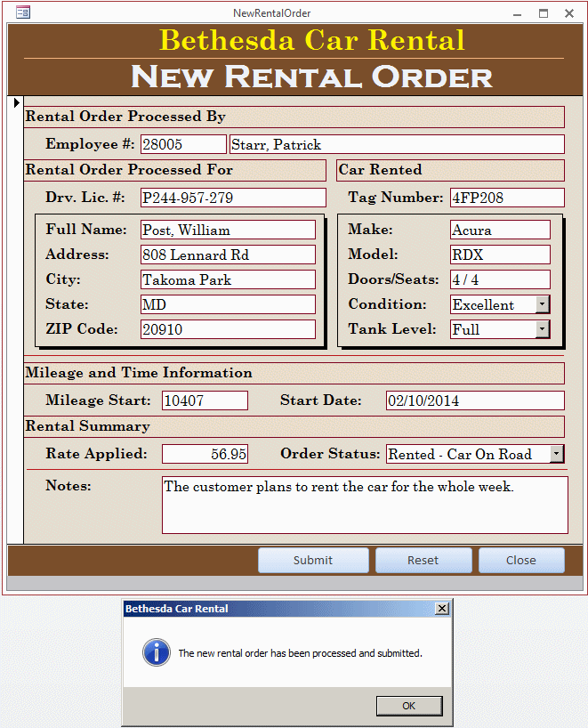Click the Car Rented section header
This screenshot has width=588, height=728.
tap(451, 170)
